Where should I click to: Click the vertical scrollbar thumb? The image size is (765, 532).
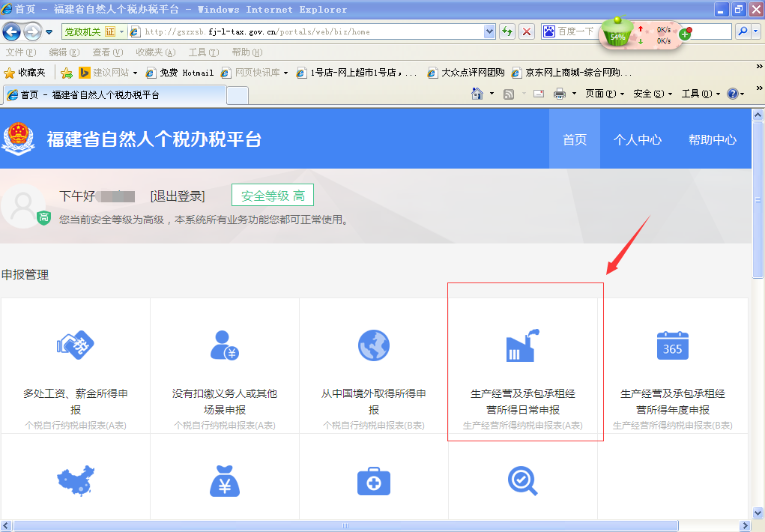[758, 199]
